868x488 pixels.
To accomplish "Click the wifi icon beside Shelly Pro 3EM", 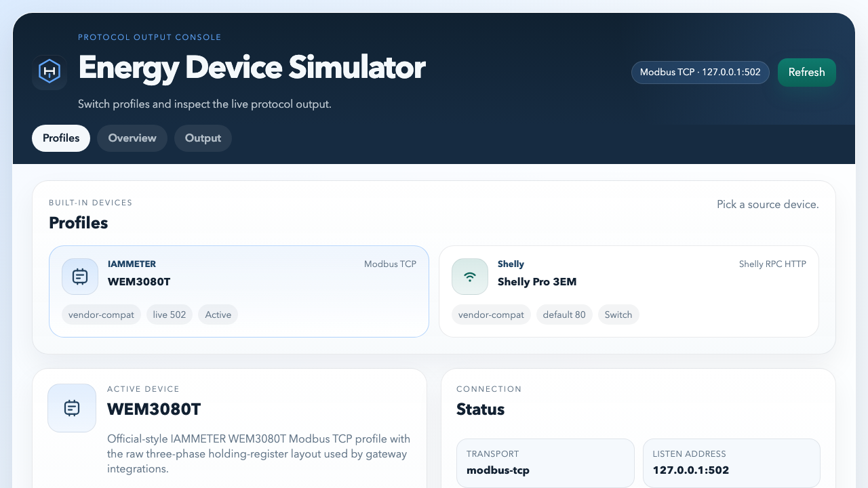I will [469, 276].
